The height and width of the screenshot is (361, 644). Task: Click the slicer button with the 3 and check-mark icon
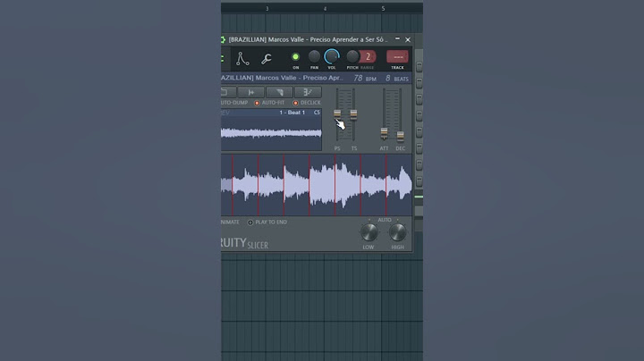tap(308, 92)
